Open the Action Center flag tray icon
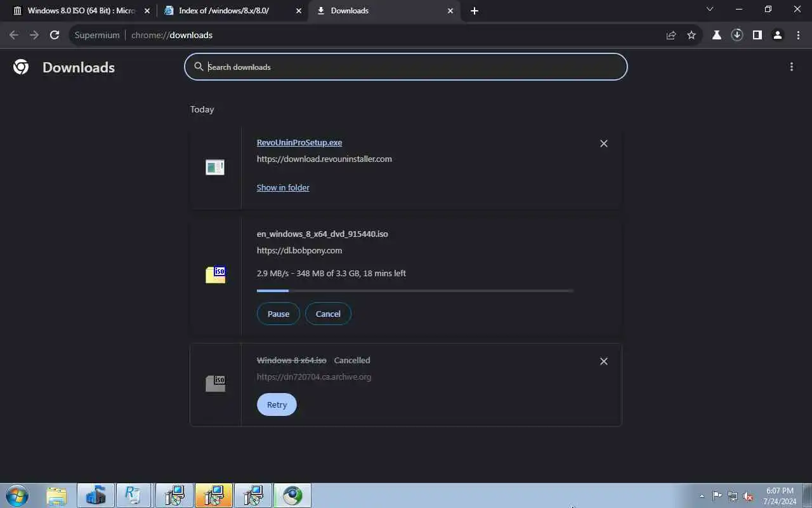The image size is (812, 508). pyautogui.click(x=717, y=496)
